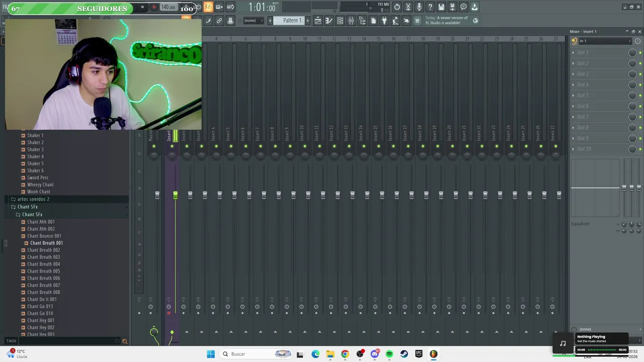Open the In 1 input dropdown in Mixer
The height and width of the screenshot is (362, 644).
[x=605, y=41]
